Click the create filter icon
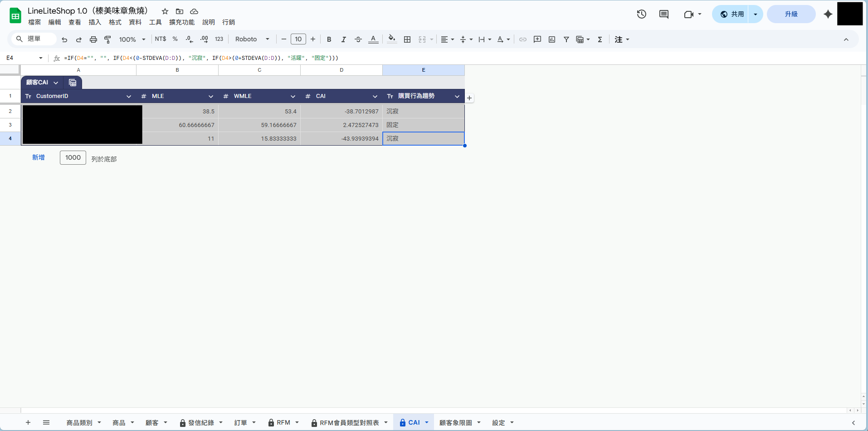The height and width of the screenshot is (431, 868). [566, 39]
